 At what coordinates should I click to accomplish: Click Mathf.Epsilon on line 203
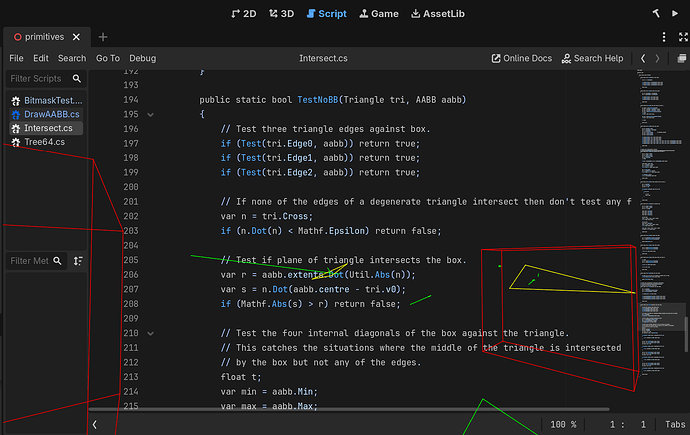pyautogui.click(x=333, y=231)
